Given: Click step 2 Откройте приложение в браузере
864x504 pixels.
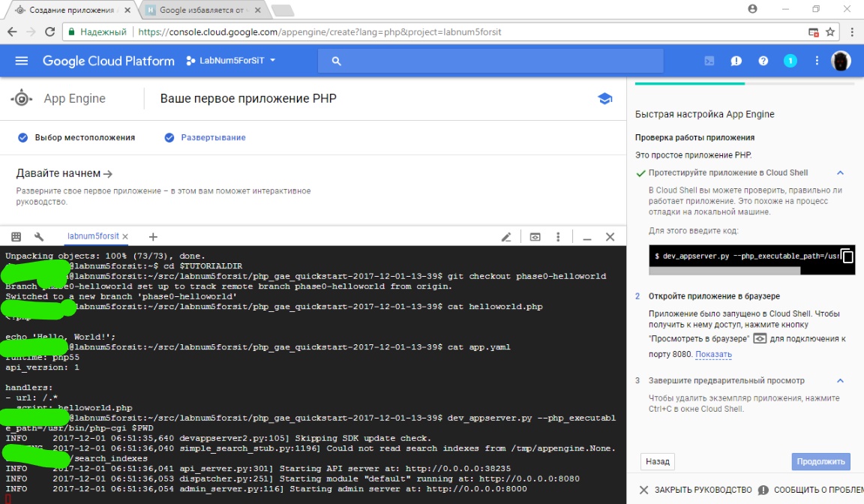Looking at the screenshot, I should click(x=714, y=296).
